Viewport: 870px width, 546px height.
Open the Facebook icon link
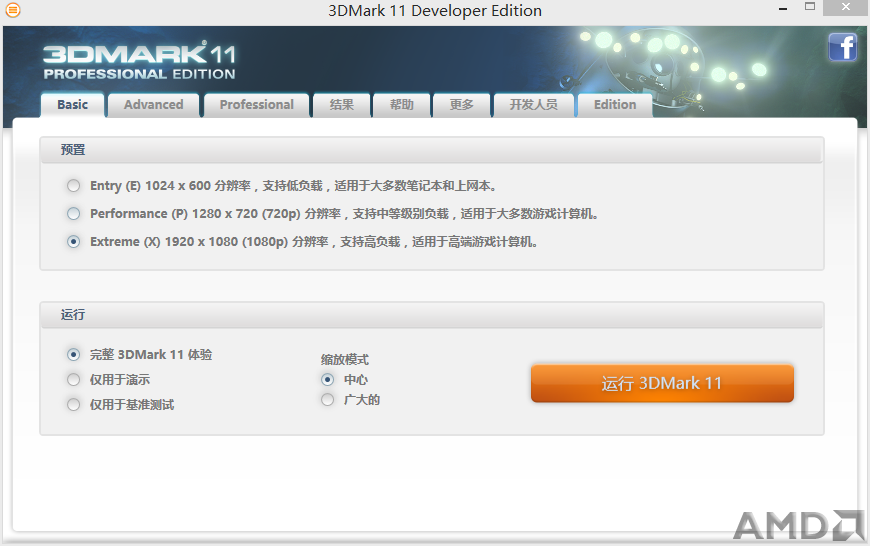[843, 47]
